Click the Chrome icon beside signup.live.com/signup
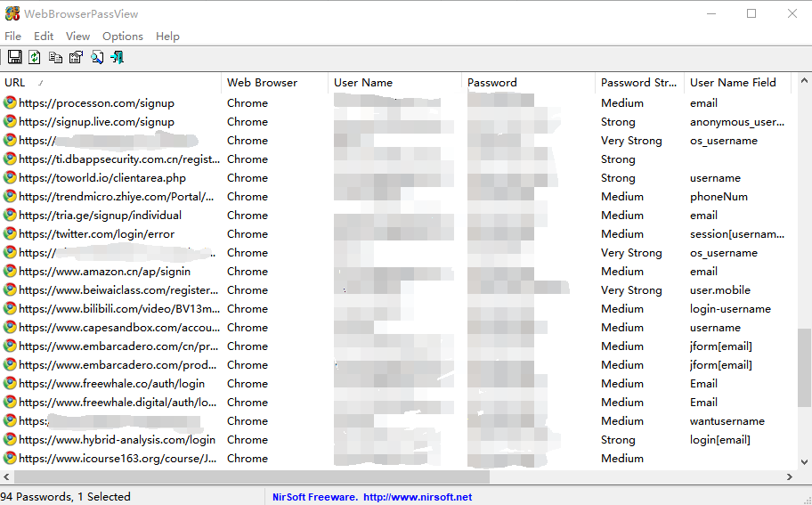The width and height of the screenshot is (812, 505). pos(10,121)
